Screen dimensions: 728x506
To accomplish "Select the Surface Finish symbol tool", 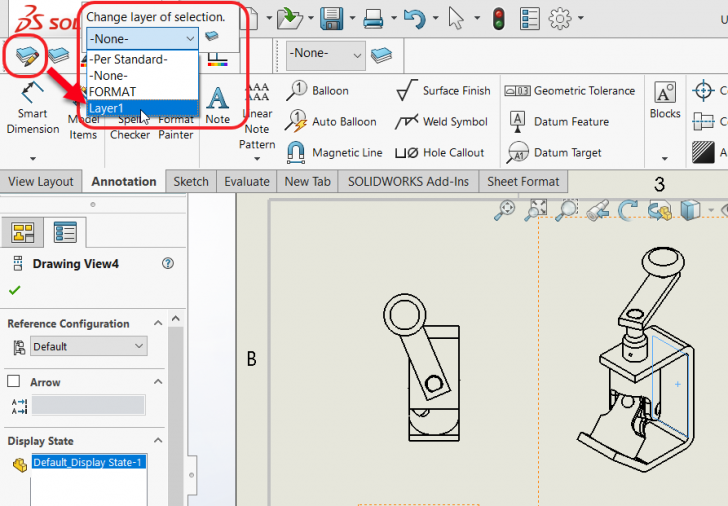I will [x=443, y=90].
